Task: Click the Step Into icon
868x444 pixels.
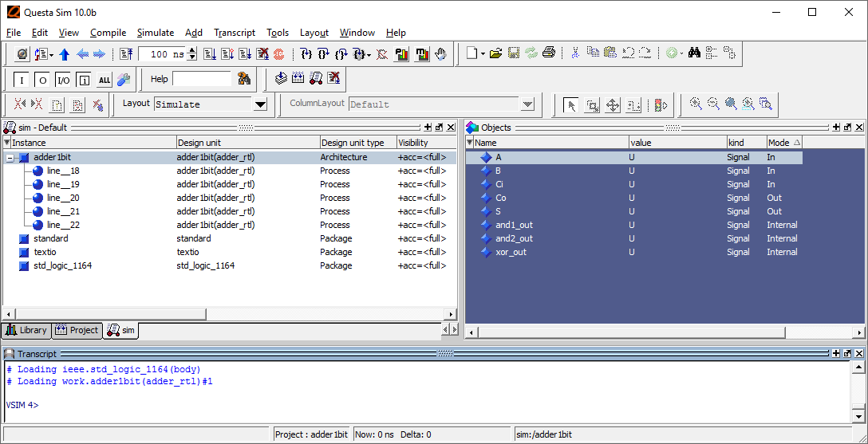Action: [x=306, y=53]
